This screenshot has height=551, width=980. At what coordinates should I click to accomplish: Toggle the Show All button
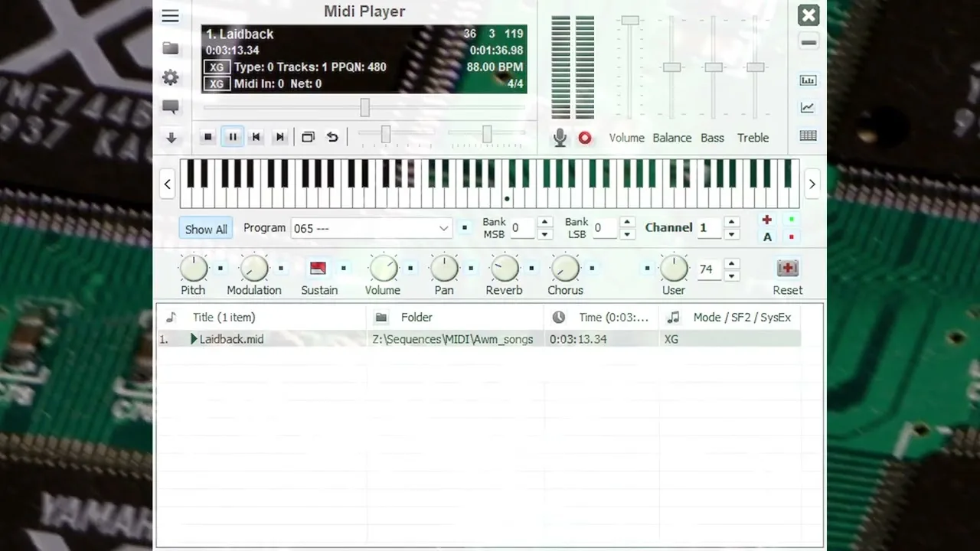pos(206,229)
